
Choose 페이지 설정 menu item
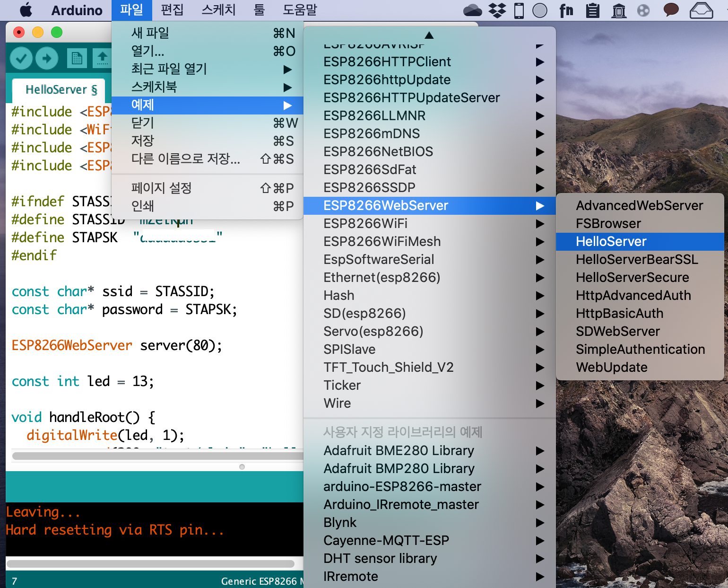(x=207, y=188)
